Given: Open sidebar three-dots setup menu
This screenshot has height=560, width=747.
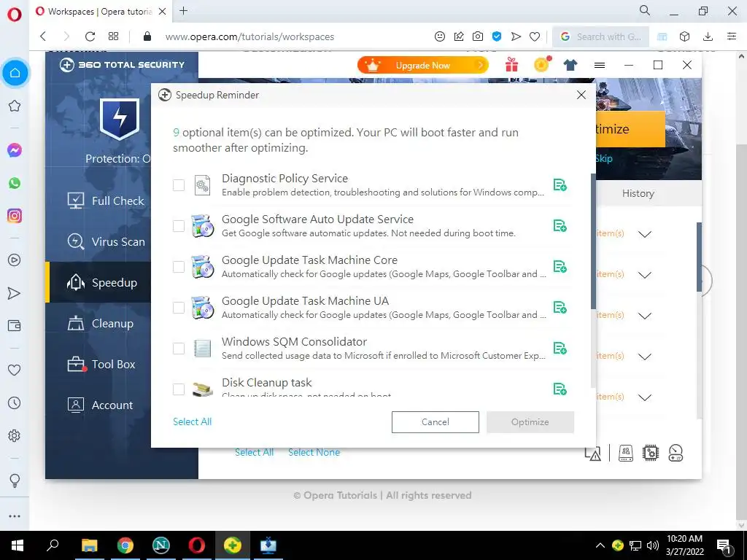Looking at the screenshot, I should click(15, 516).
